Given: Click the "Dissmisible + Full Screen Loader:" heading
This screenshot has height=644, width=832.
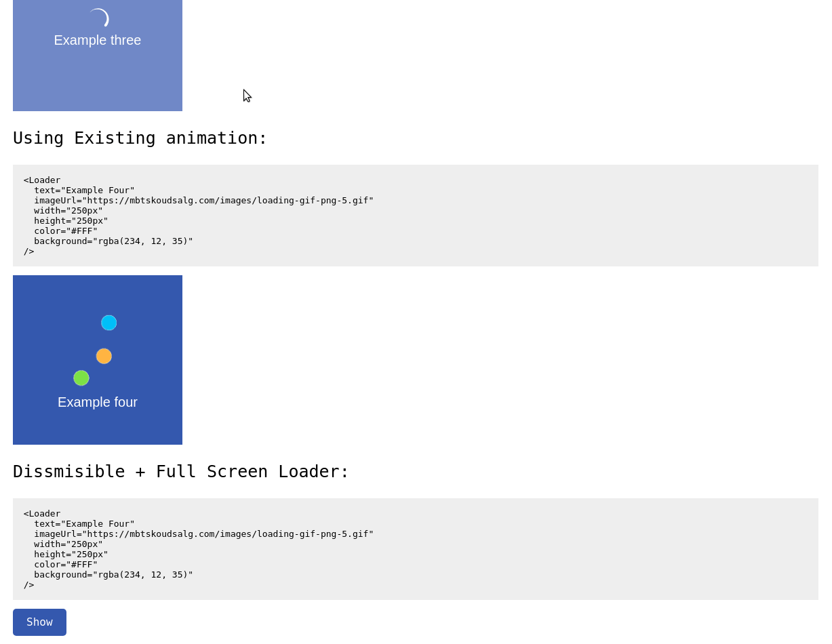Looking at the screenshot, I should pos(181,472).
